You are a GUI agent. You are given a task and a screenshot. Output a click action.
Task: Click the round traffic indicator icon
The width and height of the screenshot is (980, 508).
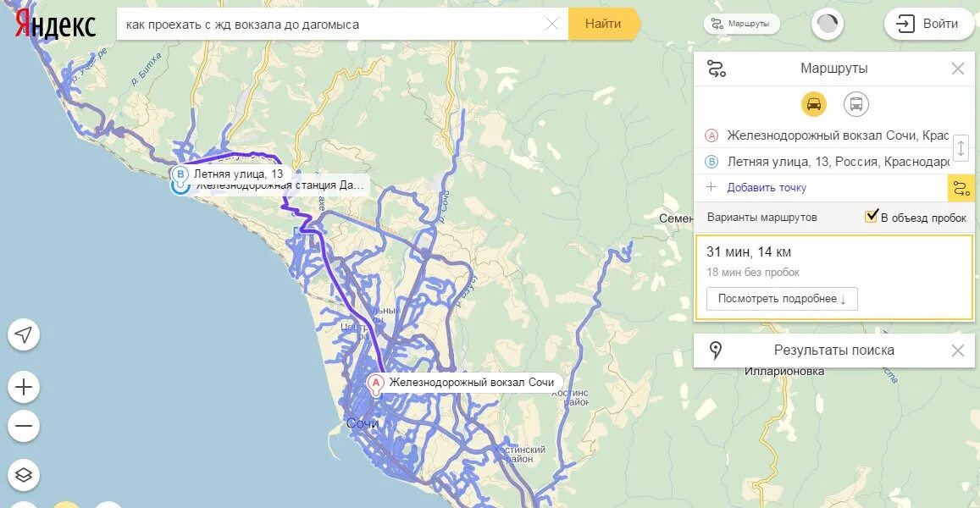pyautogui.click(x=828, y=25)
